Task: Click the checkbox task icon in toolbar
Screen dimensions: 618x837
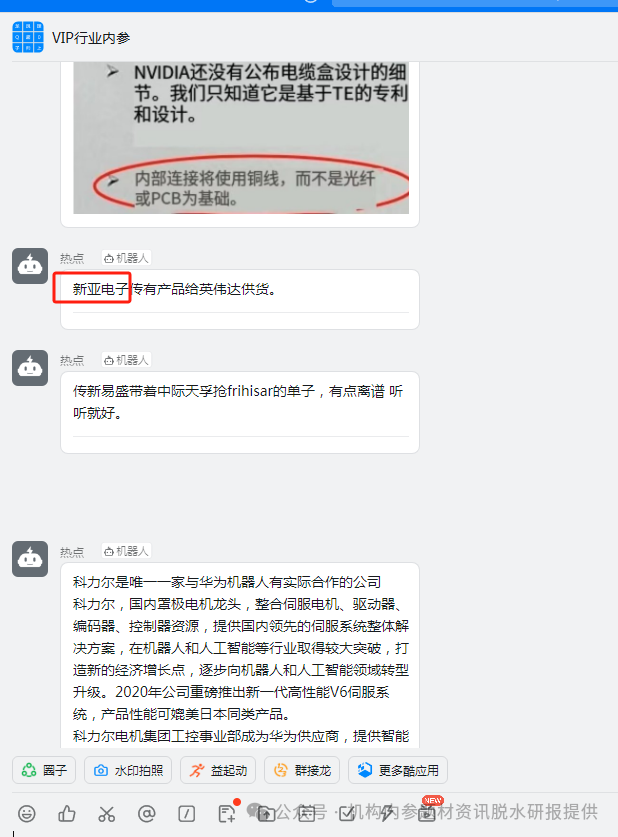Action: [x=346, y=814]
